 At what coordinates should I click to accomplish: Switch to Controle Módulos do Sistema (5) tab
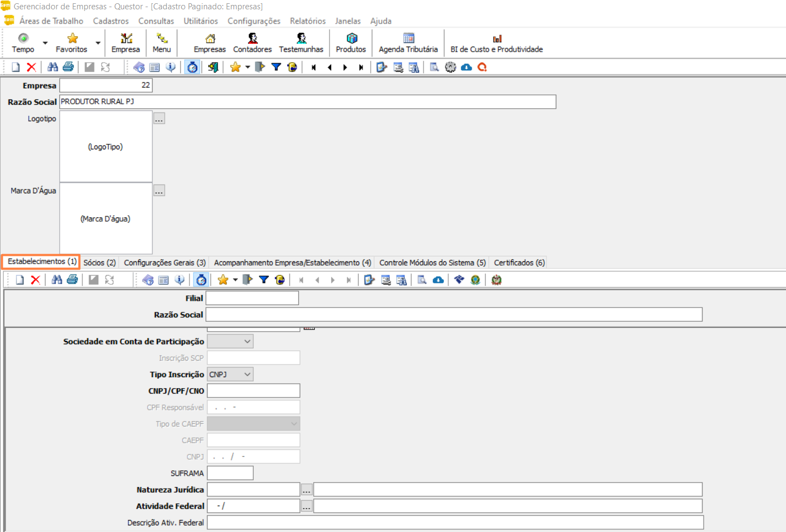pyautogui.click(x=432, y=263)
